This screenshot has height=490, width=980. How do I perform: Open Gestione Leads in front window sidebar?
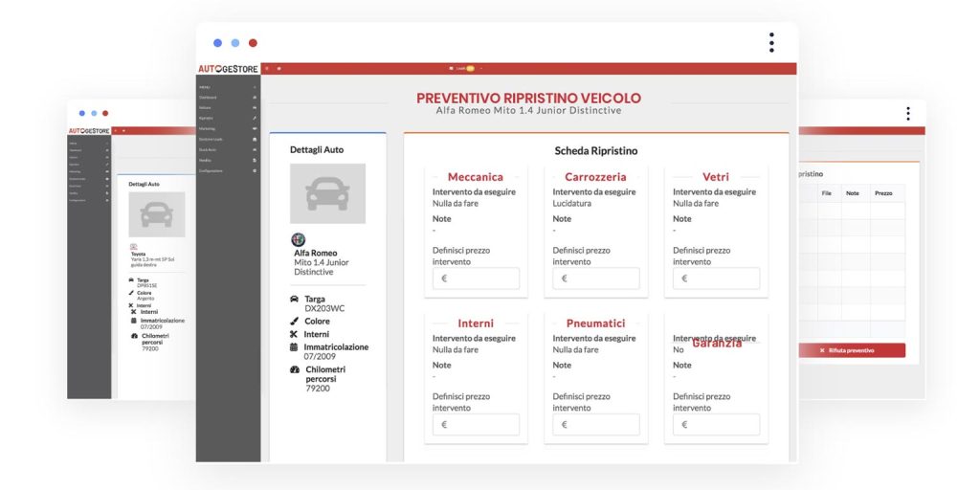click(228, 139)
